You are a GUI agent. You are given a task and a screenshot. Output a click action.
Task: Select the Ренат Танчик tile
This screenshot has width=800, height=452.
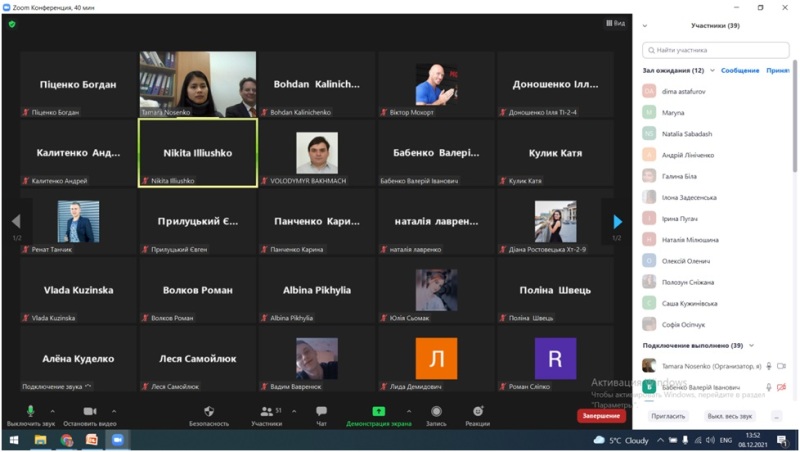78,221
